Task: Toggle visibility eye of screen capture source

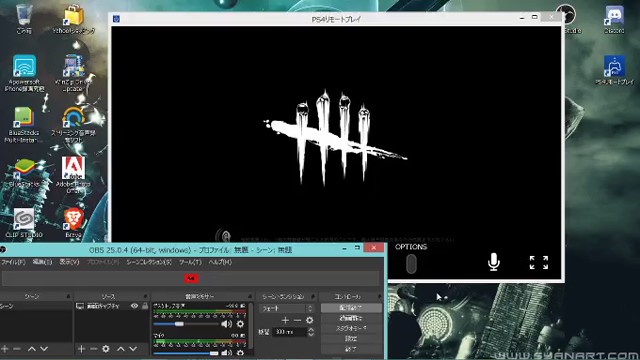Action: tap(134, 306)
